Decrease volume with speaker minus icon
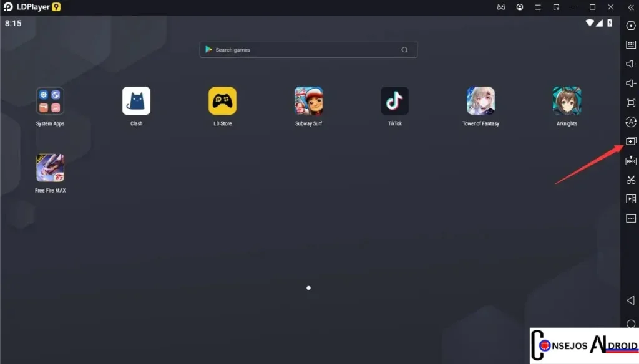 point(630,84)
